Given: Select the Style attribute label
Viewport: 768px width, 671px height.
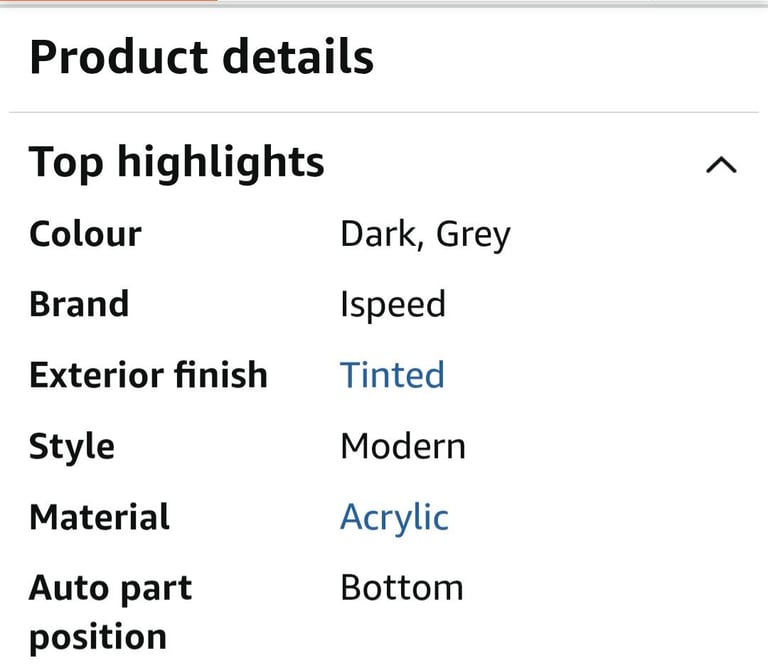Looking at the screenshot, I should tap(72, 447).
